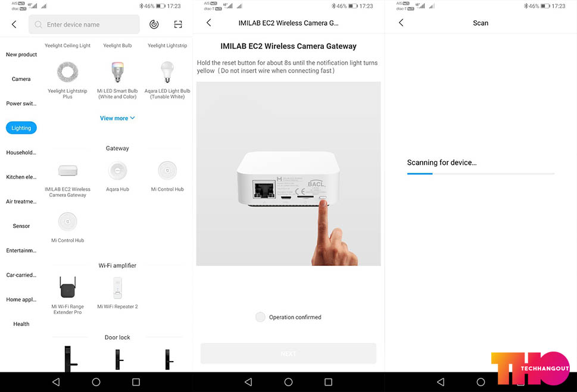Select Home appliances category
The image size is (577, 392).
point(21,299)
